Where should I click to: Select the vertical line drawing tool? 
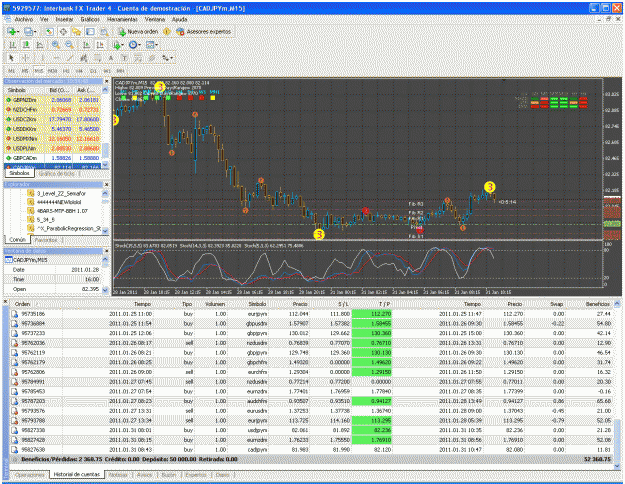(x=42, y=58)
